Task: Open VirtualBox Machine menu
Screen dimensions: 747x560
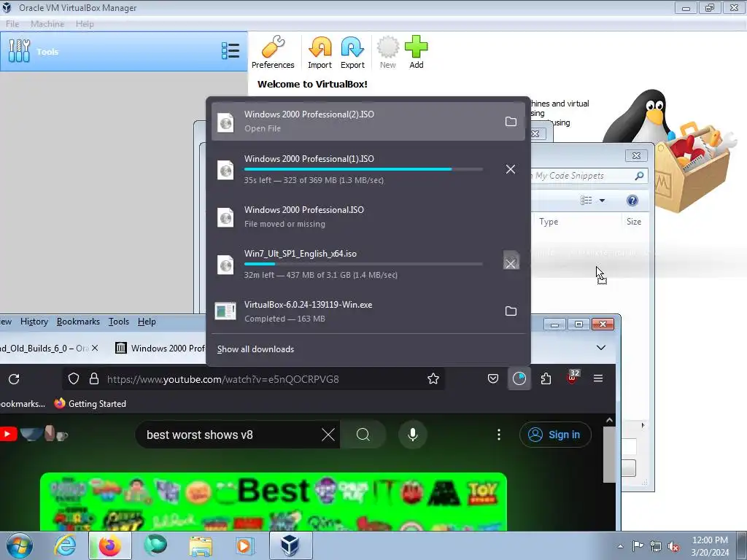Action: point(47,24)
